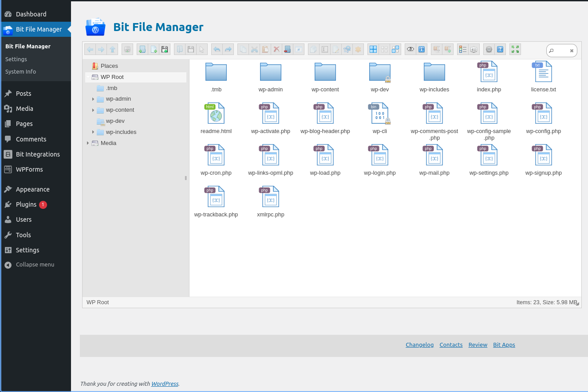Screen dimensions: 588x392
Task: Open the Review footer link
Action: pos(478,345)
